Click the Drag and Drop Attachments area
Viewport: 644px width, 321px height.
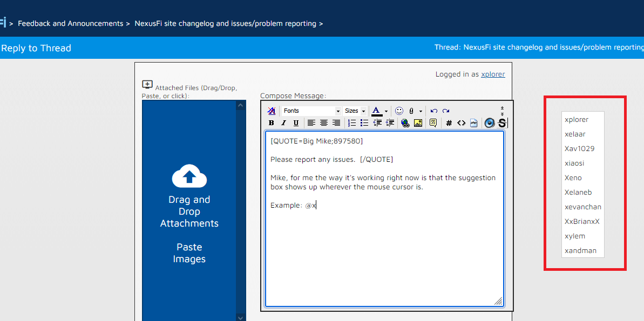(x=189, y=211)
